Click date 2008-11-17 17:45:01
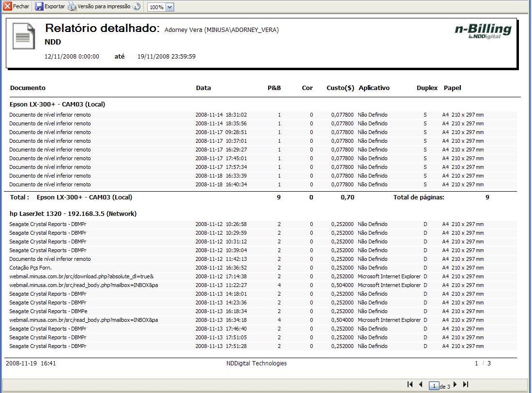Screen dimensions: 532x393 221,158
